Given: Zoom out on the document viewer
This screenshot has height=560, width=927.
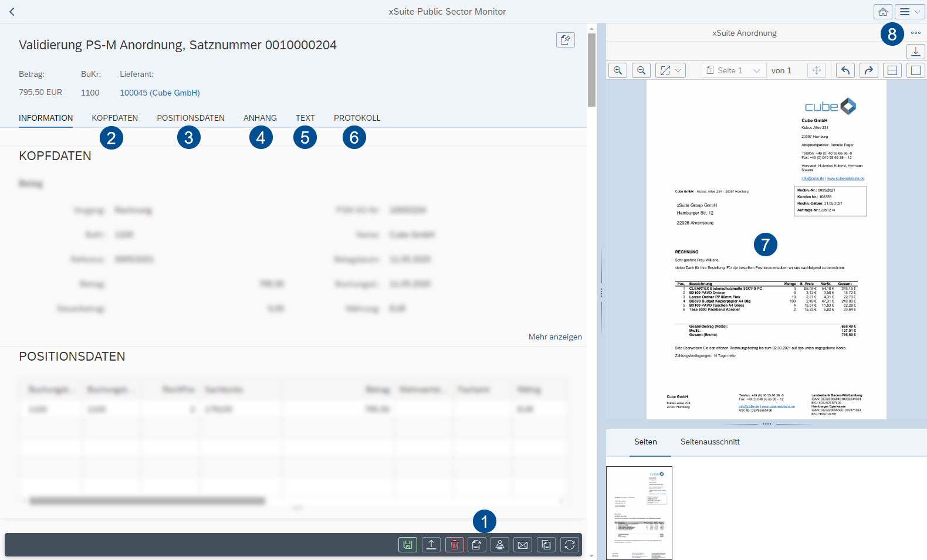Looking at the screenshot, I should pyautogui.click(x=641, y=70).
